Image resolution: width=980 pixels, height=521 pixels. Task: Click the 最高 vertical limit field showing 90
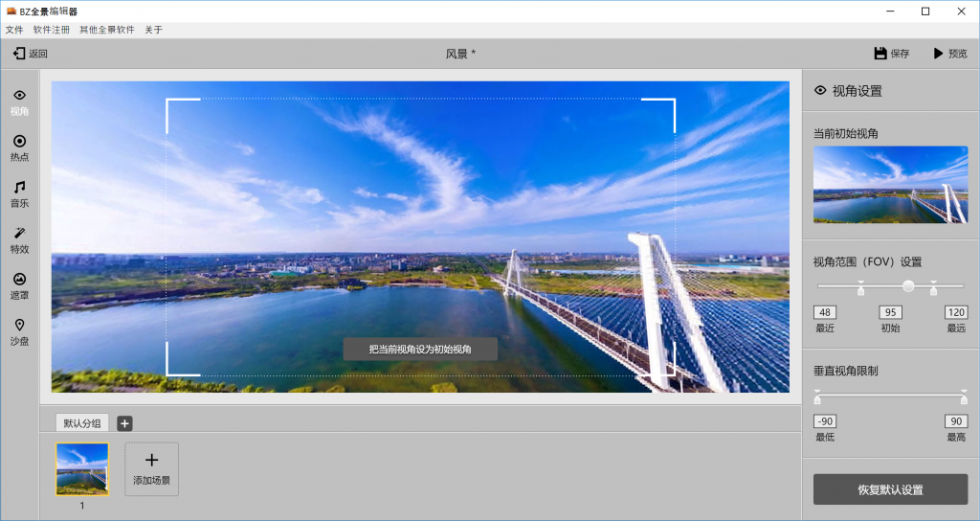(956, 421)
